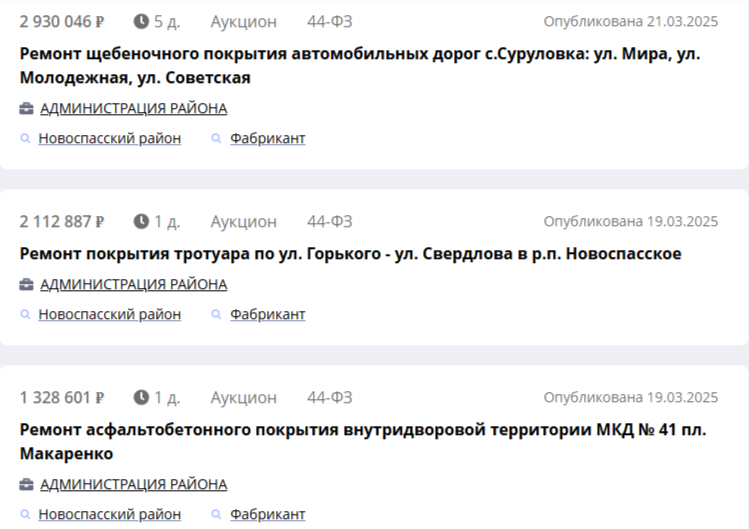This screenshot has width=749, height=529.
Task: Click the briefcase icon in the ул. Горького tender
Action: pos(27,285)
